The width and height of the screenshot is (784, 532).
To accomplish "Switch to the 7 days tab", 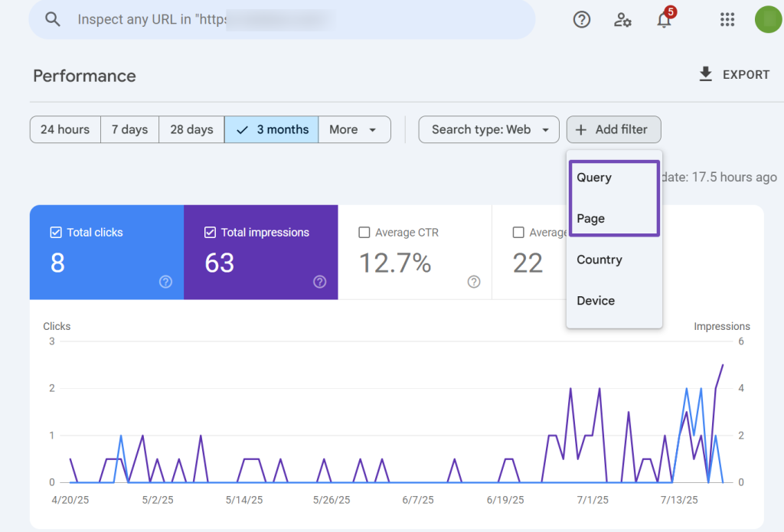I will pyautogui.click(x=129, y=129).
